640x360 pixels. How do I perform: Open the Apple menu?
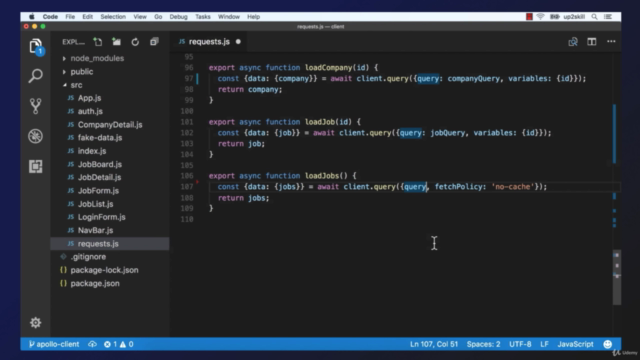pyautogui.click(x=31, y=17)
